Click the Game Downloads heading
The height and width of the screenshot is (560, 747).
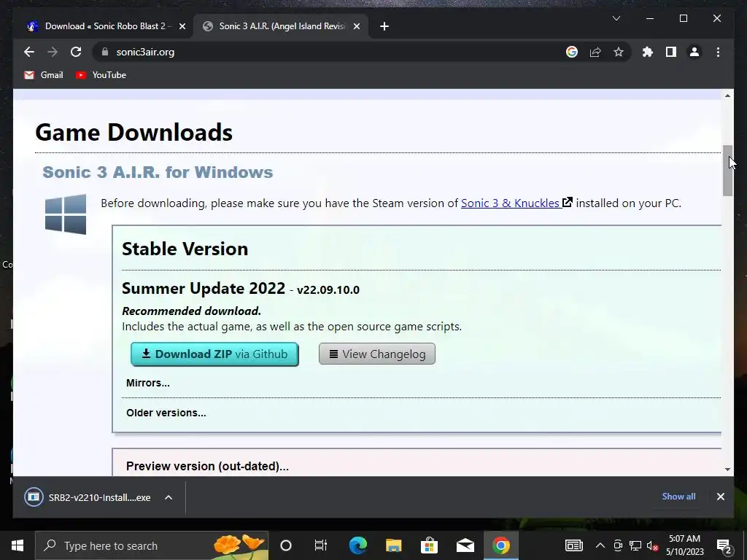[x=134, y=132]
